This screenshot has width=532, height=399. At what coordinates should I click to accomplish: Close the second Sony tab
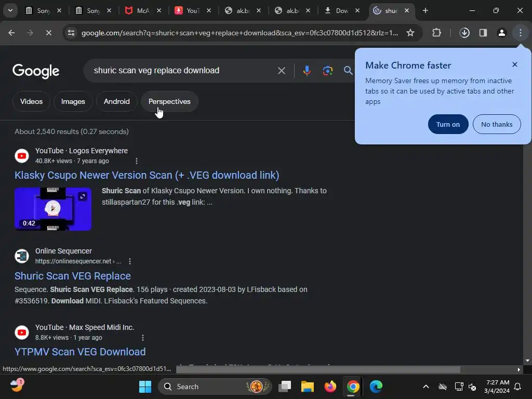(109, 10)
